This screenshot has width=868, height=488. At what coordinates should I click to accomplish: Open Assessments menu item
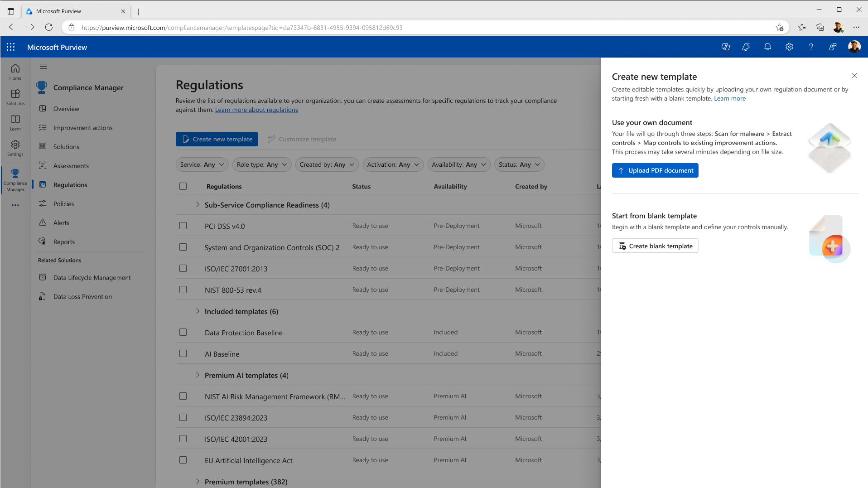click(71, 166)
